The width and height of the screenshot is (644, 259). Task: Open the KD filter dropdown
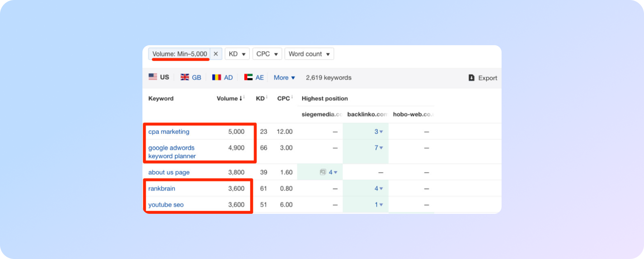coord(237,54)
